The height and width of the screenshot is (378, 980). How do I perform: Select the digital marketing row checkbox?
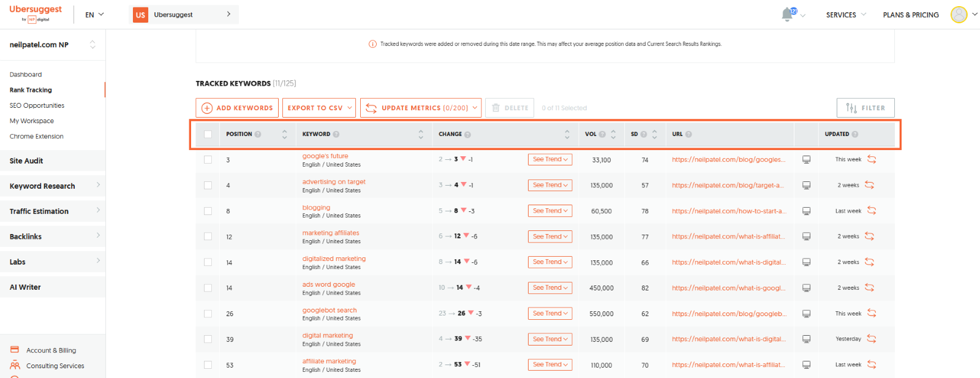click(x=208, y=339)
